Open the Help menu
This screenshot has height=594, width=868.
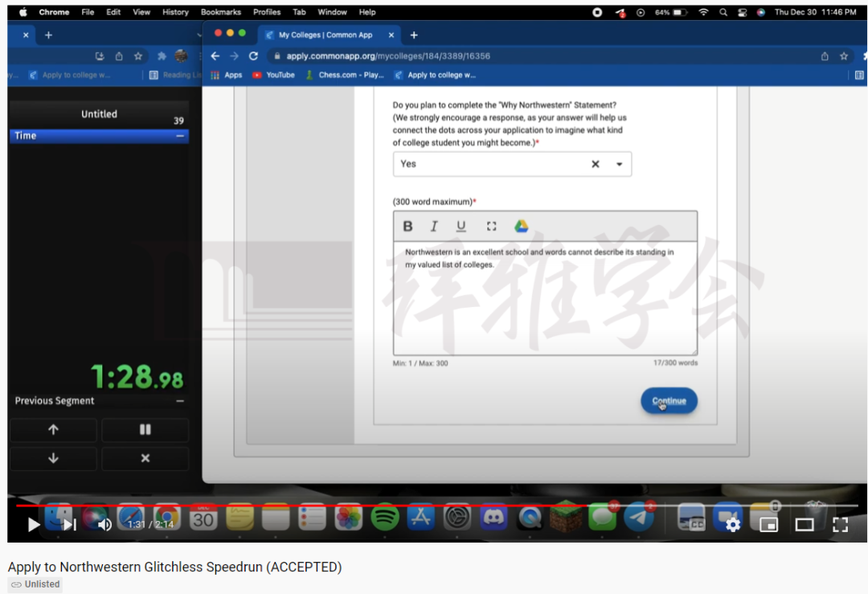pos(367,11)
